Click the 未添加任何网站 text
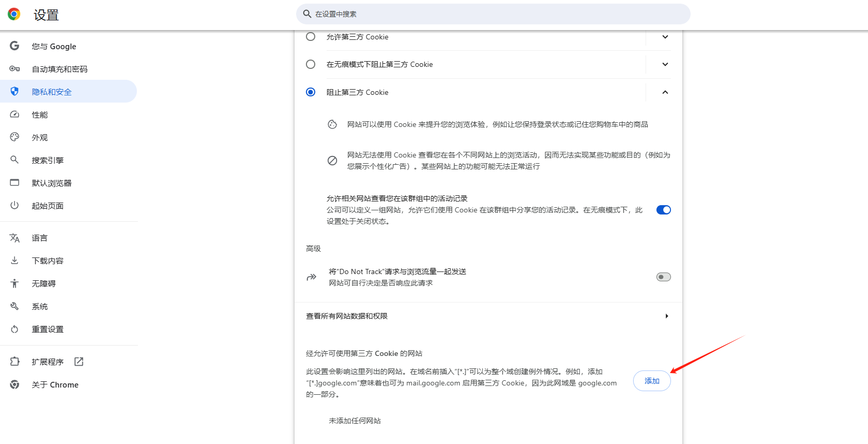This screenshot has width=868, height=444. (x=355, y=421)
